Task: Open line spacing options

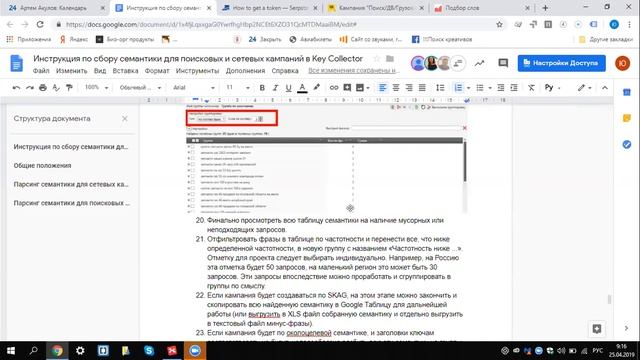Action: point(440,88)
